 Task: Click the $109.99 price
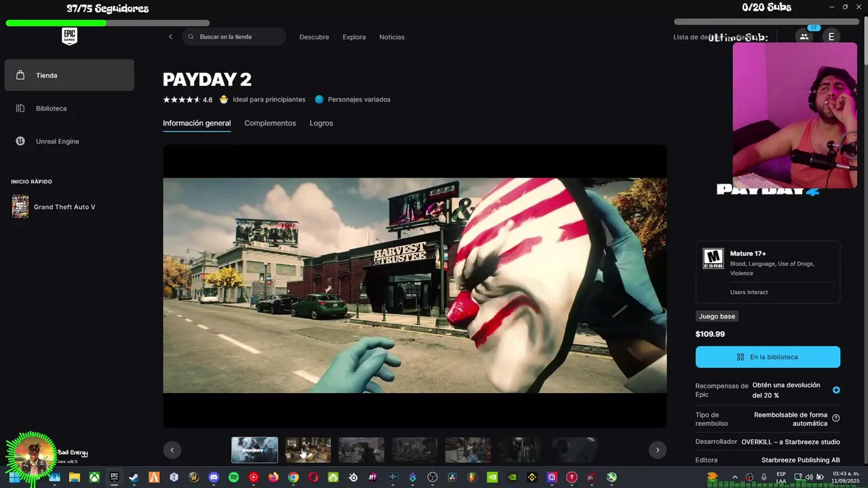(710, 334)
